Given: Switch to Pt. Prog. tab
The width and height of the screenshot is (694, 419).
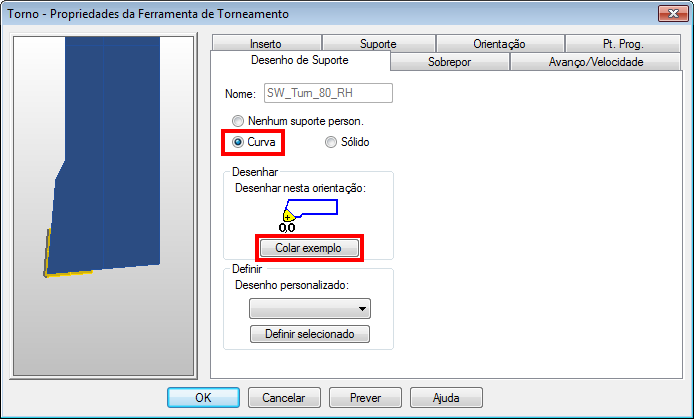Looking at the screenshot, I should pyautogui.click(x=623, y=43).
